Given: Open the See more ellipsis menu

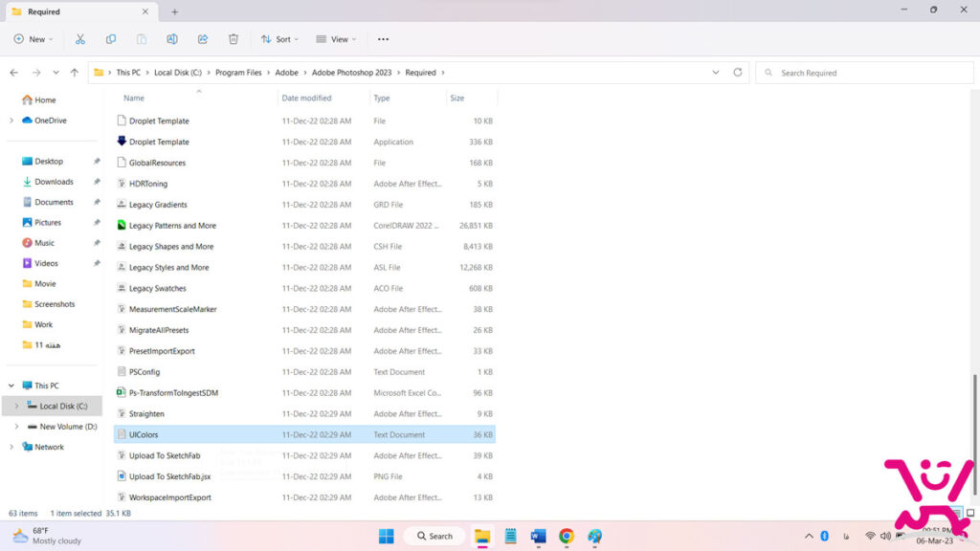Looking at the screenshot, I should [x=383, y=39].
